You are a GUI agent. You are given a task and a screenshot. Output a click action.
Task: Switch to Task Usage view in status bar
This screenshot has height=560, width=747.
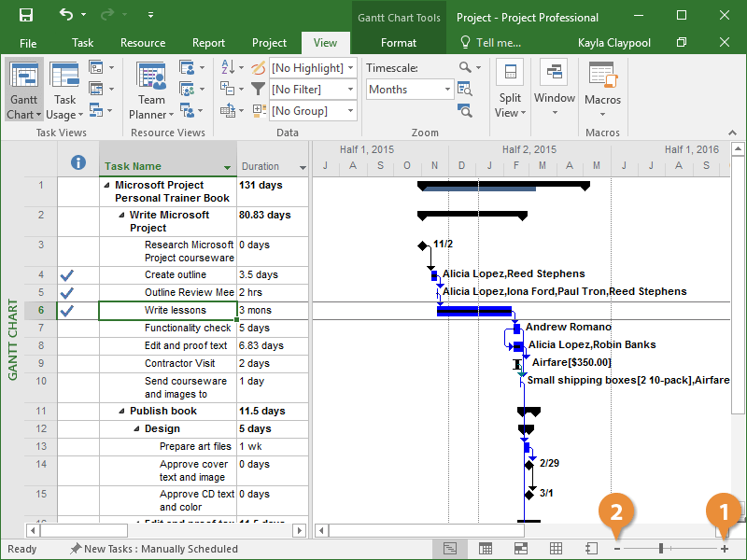pyautogui.click(x=486, y=549)
